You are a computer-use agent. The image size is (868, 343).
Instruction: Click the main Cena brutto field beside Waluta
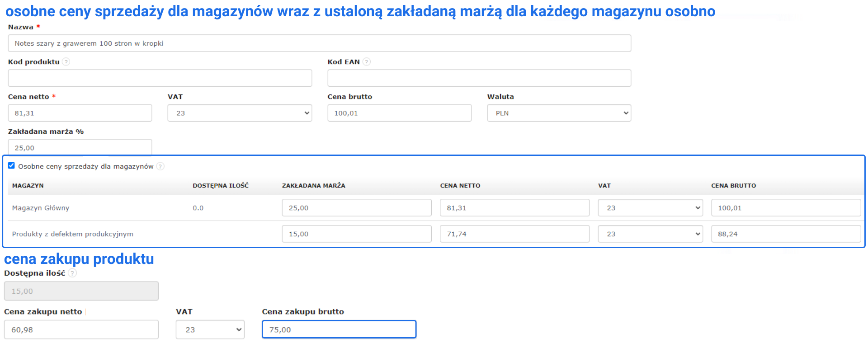click(x=400, y=113)
